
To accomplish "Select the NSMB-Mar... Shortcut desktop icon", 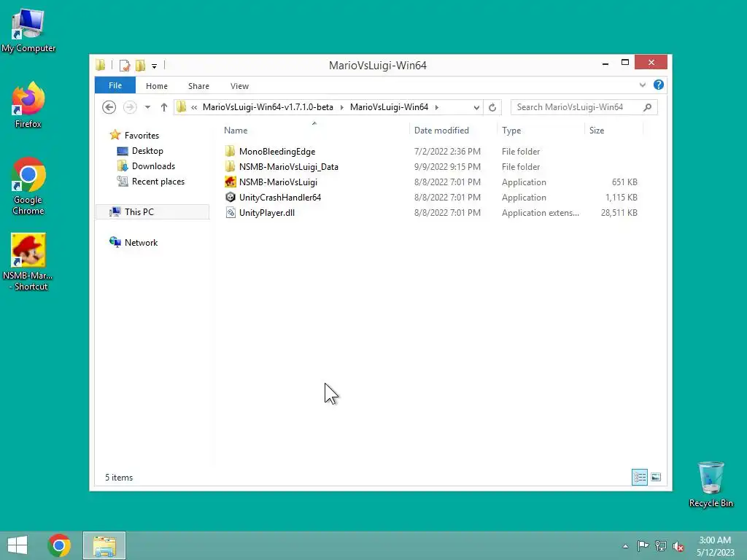I will [28, 262].
